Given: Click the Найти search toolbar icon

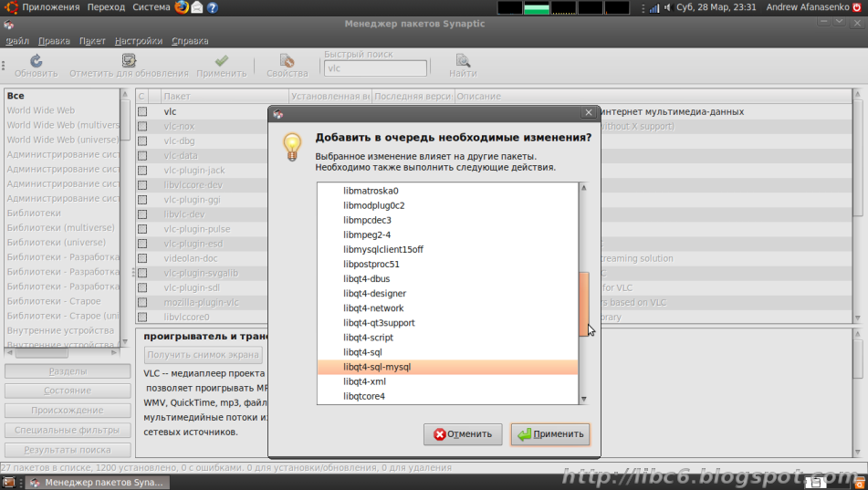Looking at the screenshot, I should [463, 60].
